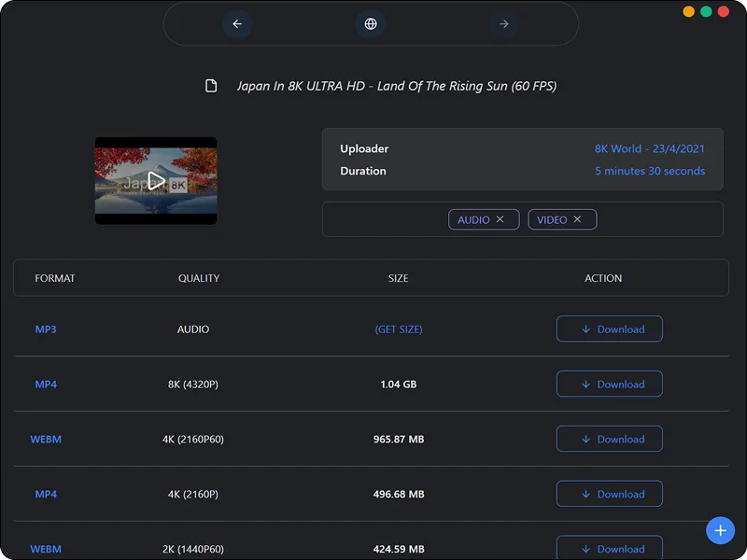Image resolution: width=747 pixels, height=560 pixels.
Task: Click the green maximize window button
Action: (x=706, y=11)
